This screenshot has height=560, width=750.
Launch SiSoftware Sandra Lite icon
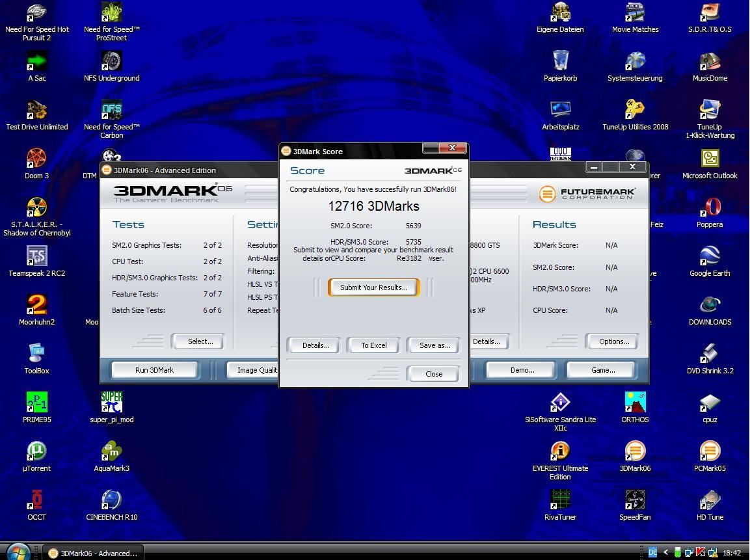(560, 412)
